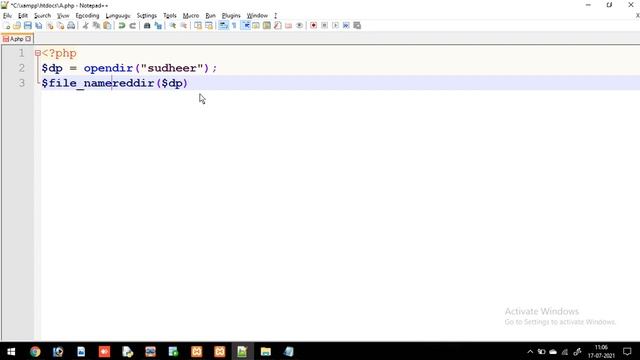Screen dimensions: 640x360
Task: Click the Save Recorded Macro icon
Action: [x=357, y=26]
